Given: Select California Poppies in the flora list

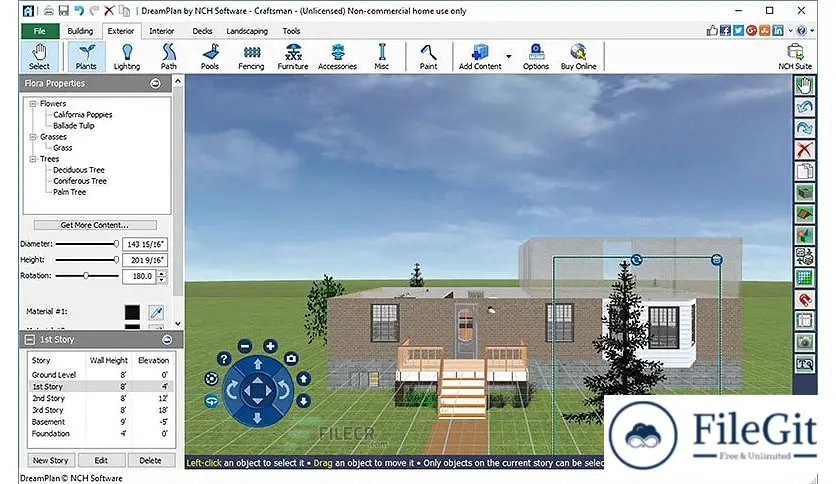Looking at the screenshot, I should pos(83,115).
